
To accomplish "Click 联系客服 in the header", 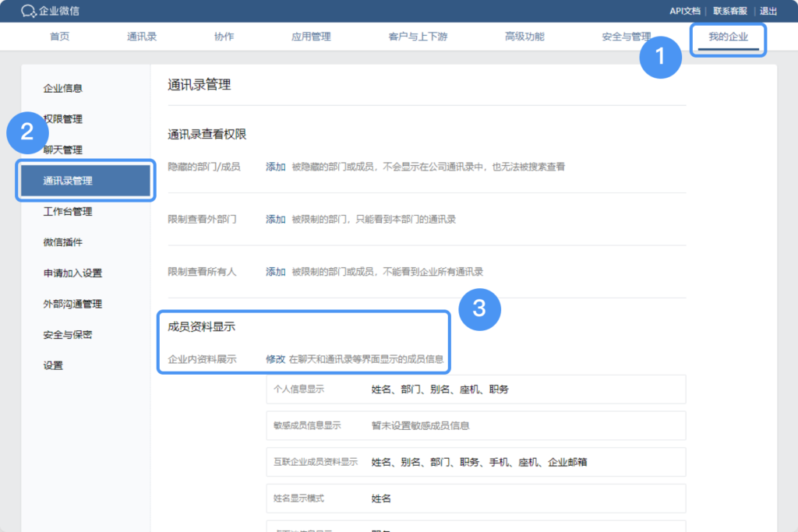I will click(x=729, y=11).
